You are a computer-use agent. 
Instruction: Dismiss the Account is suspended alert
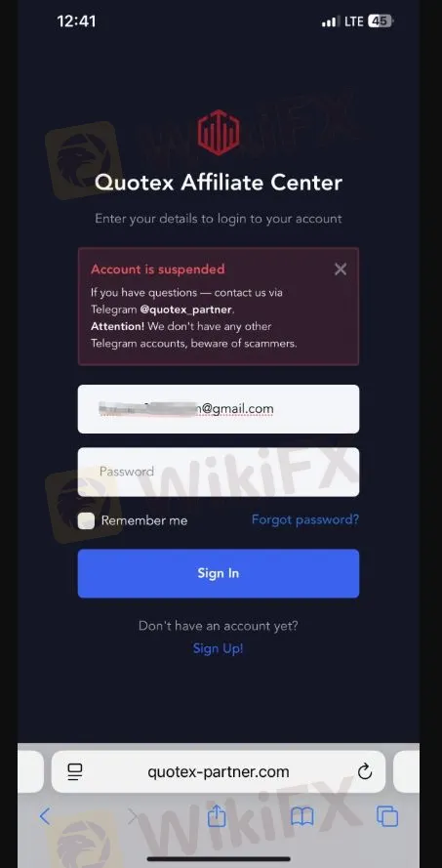pos(341,269)
